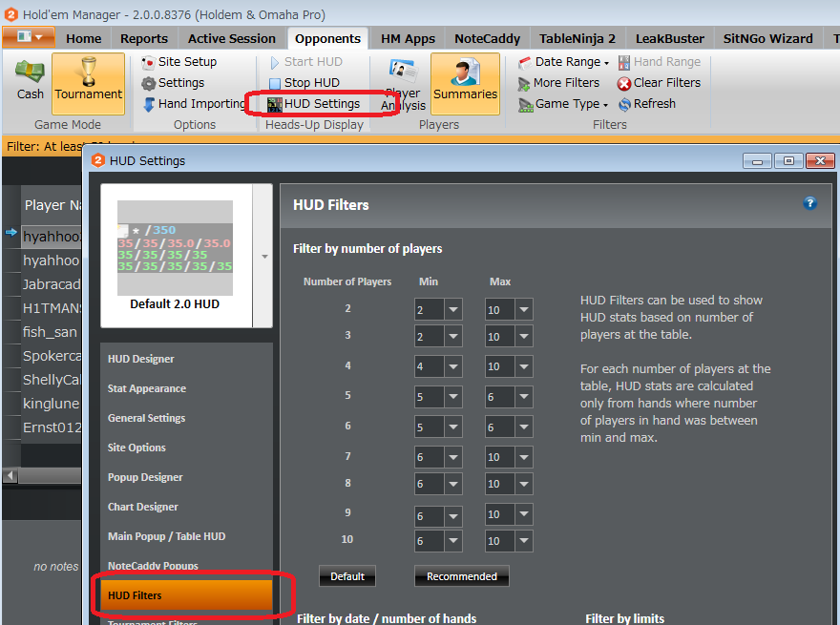
Task: Click Max value field for 7 players
Action: [500, 457]
